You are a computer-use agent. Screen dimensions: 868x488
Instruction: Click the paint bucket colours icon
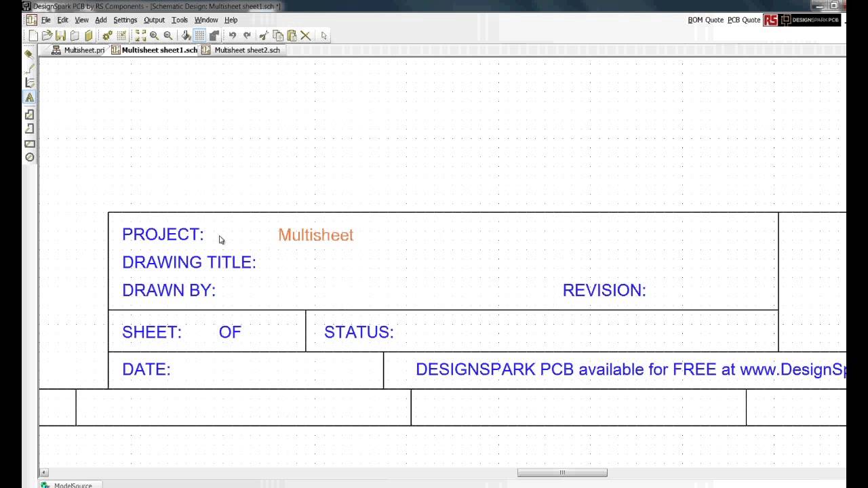click(x=186, y=36)
